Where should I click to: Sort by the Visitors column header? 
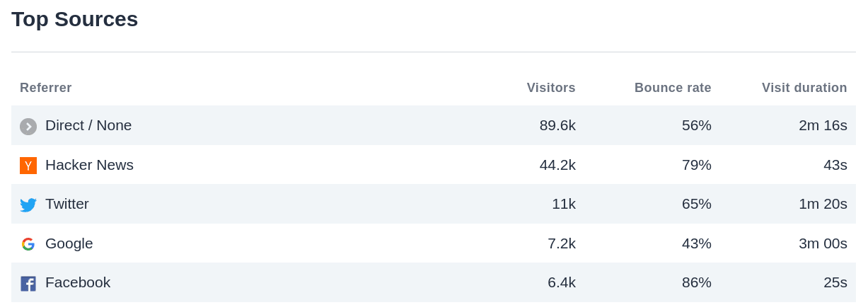[551, 88]
